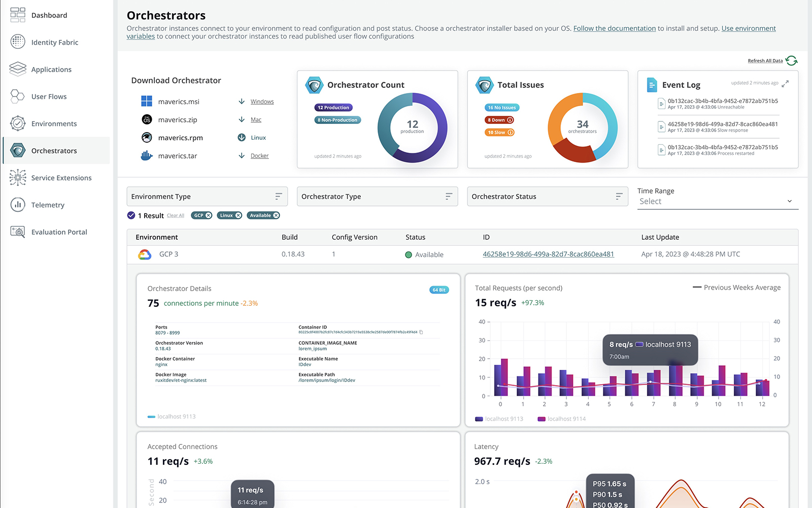Click the Docker download arrow icon
The width and height of the screenshot is (812, 508).
(242, 156)
